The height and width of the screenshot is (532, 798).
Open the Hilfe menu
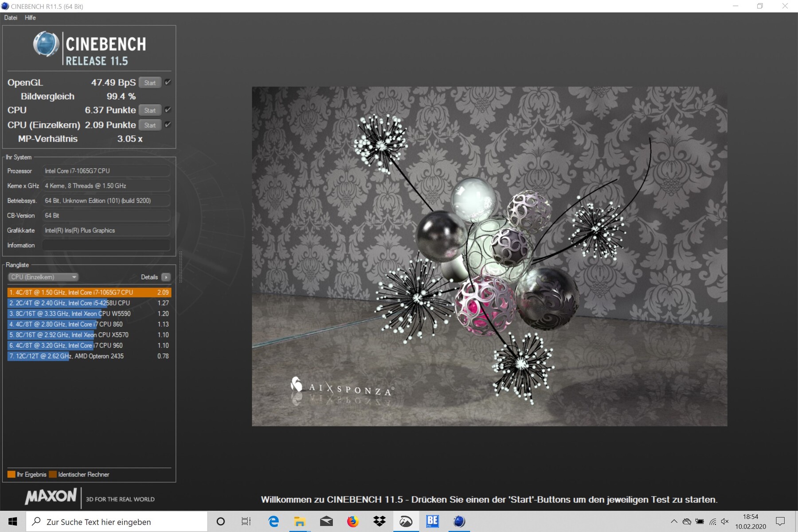point(30,18)
